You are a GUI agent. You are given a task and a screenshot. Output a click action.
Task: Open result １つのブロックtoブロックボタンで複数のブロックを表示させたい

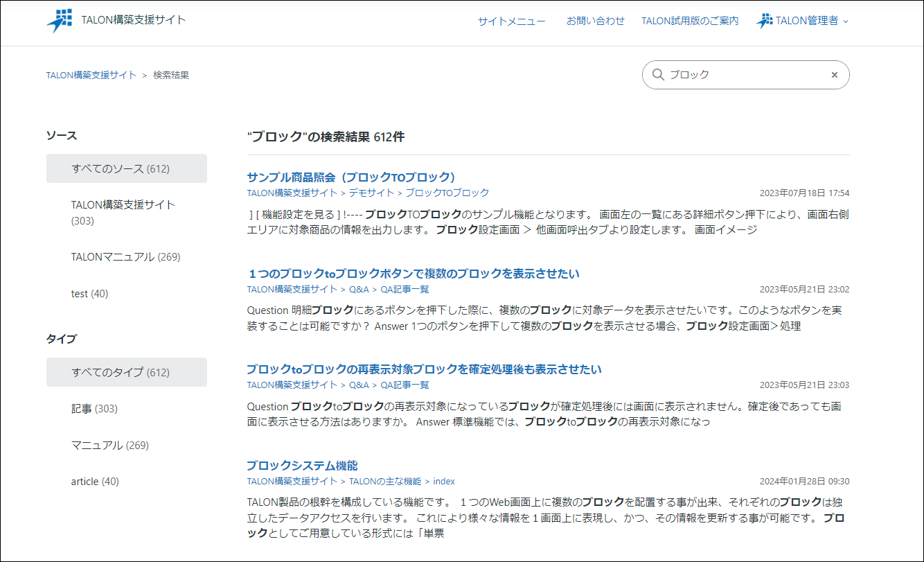[414, 273]
